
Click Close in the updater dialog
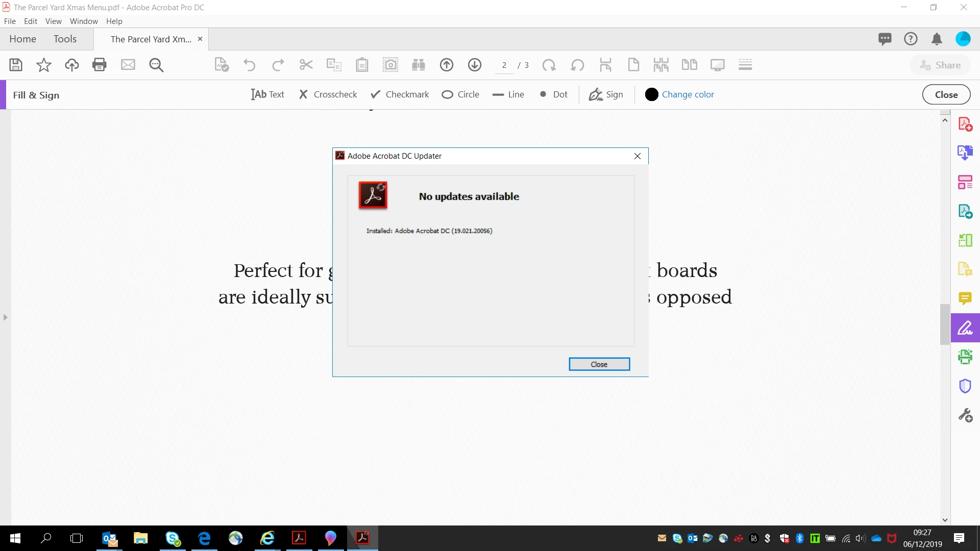tap(599, 364)
